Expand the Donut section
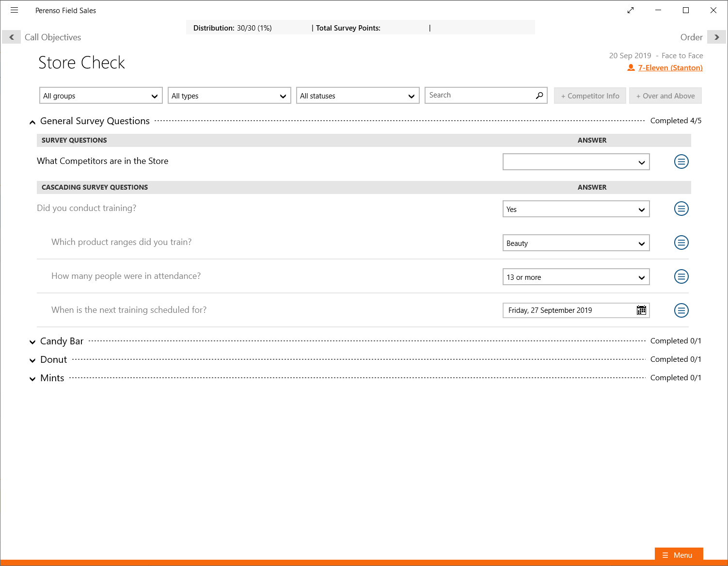The height and width of the screenshot is (566, 728). (x=32, y=360)
